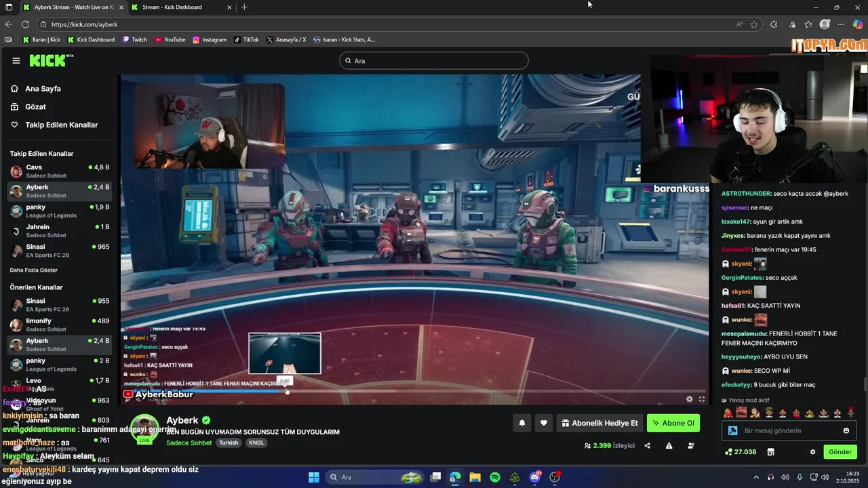Open the Kick hamburger sidebar menu

tap(16, 60)
